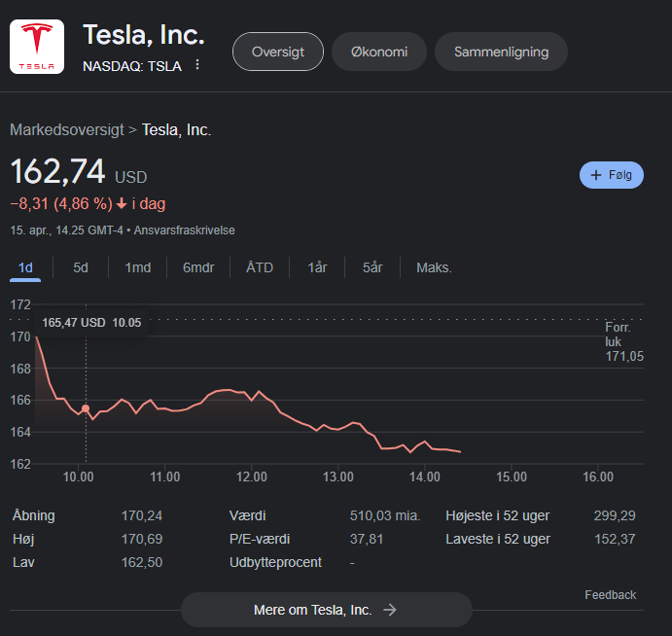Click the Tesla, Inc. page title
This screenshot has width=672, height=636.
point(144,35)
